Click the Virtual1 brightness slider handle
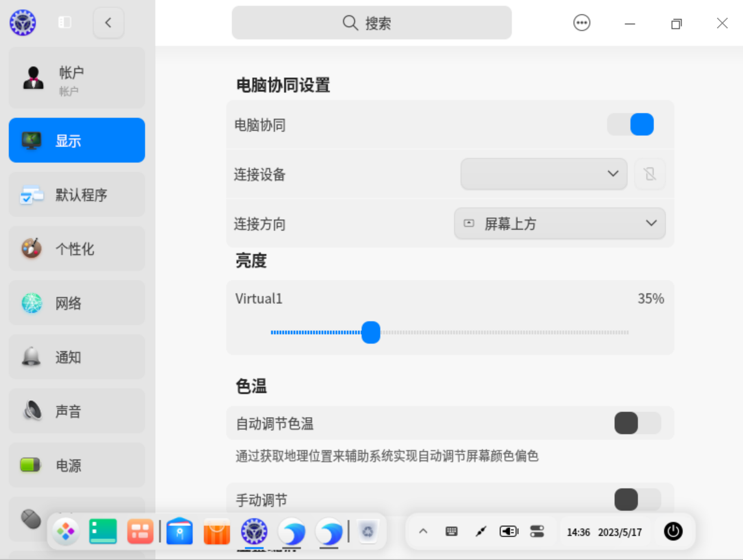Viewport: 743px width, 560px height. [371, 332]
